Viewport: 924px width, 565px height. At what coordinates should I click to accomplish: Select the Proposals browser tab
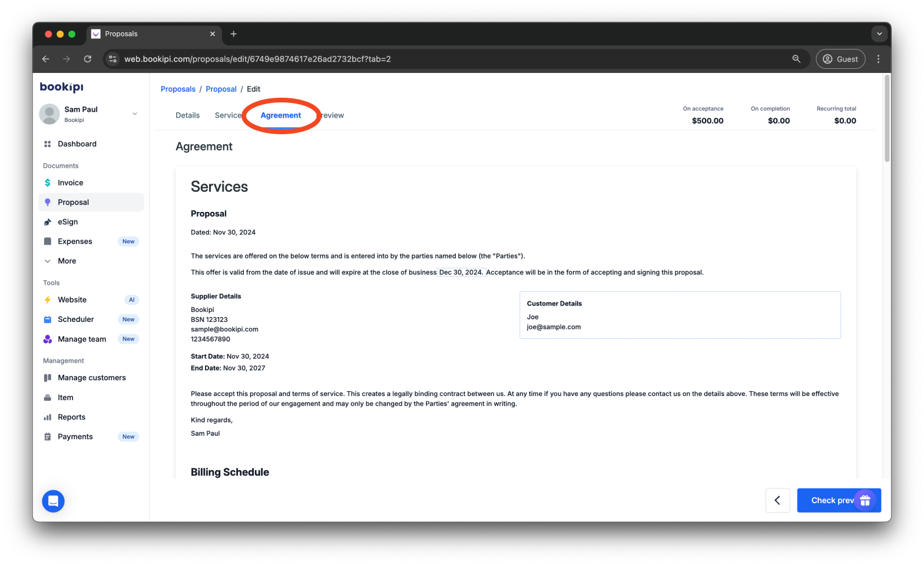click(154, 34)
